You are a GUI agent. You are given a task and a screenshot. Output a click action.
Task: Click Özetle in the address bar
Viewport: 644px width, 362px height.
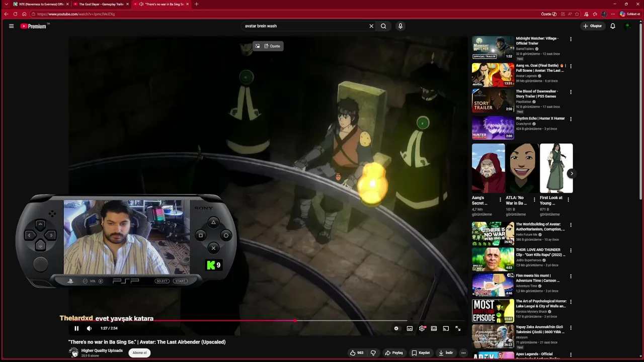tap(548, 14)
